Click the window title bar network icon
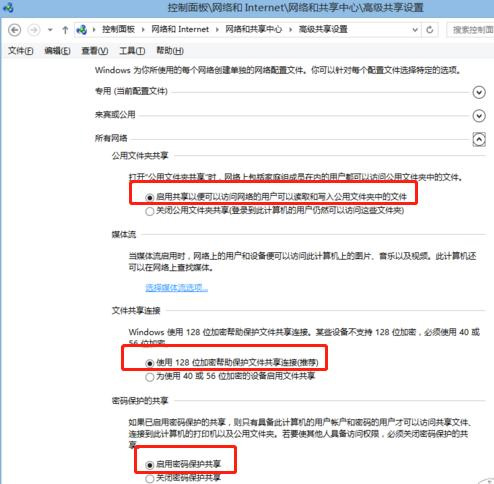The height and width of the screenshot is (484, 494). [8, 7]
